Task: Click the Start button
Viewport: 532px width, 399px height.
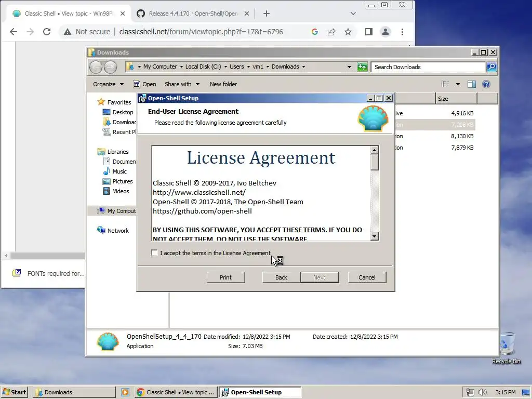Action: [14, 392]
